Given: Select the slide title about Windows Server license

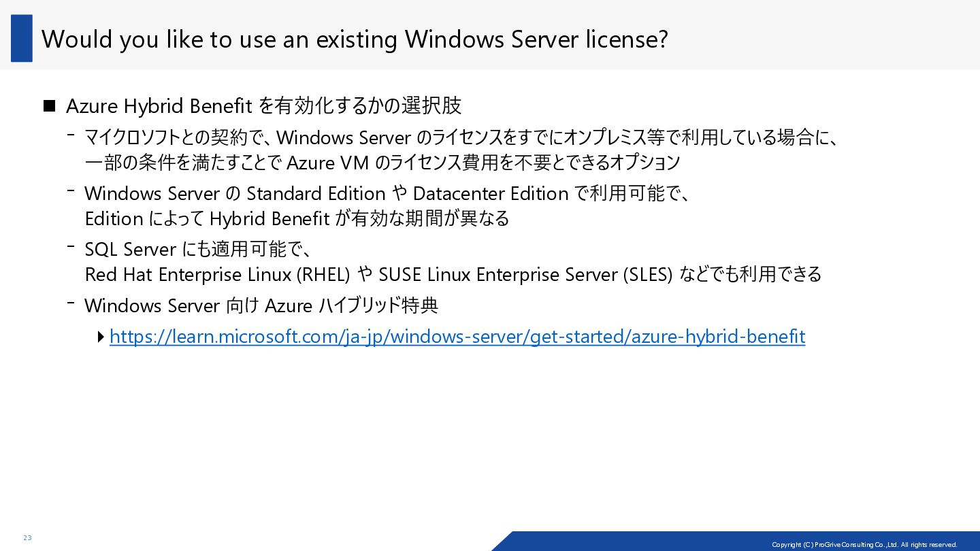Looking at the screenshot, I should pyautogui.click(x=355, y=39).
